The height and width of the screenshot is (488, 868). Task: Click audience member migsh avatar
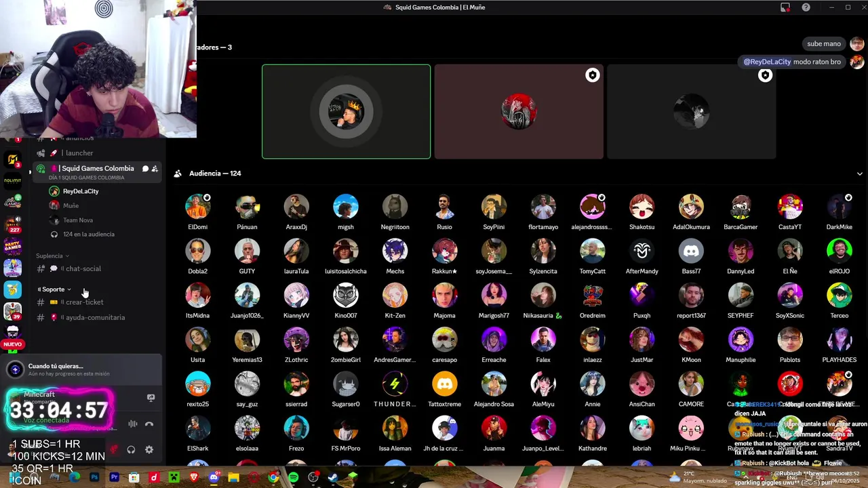pyautogui.click(x=346, y=207)
